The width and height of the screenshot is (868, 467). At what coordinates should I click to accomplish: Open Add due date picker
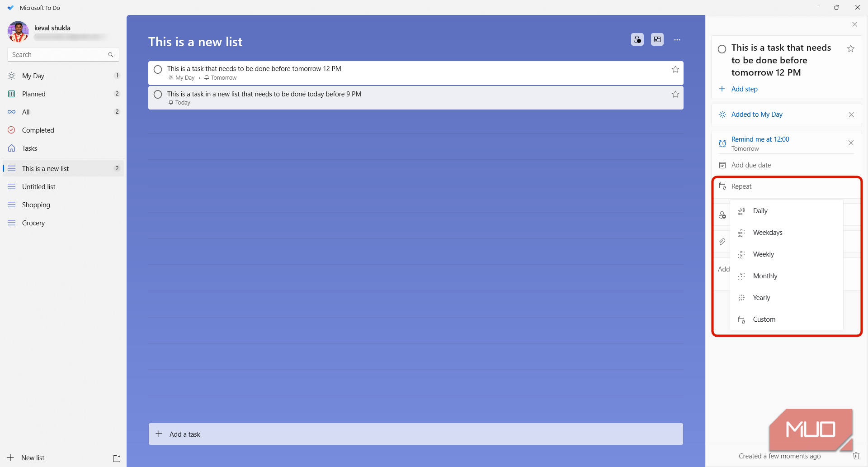pos(787,165)
